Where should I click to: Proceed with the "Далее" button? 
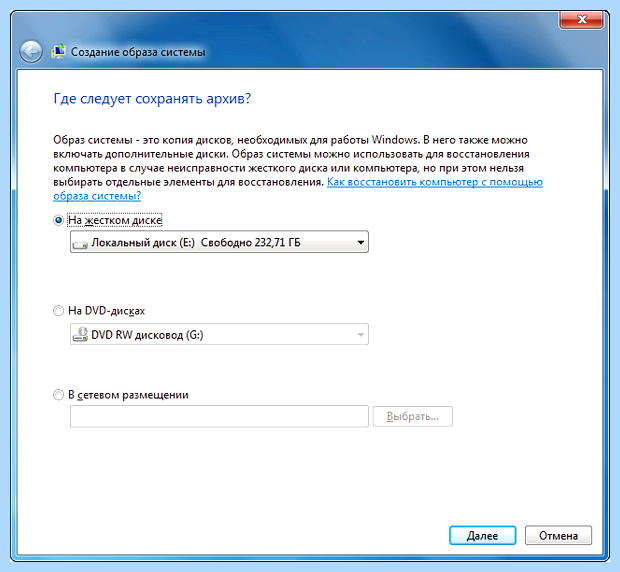pyautogui.click(x=482, y=536)
